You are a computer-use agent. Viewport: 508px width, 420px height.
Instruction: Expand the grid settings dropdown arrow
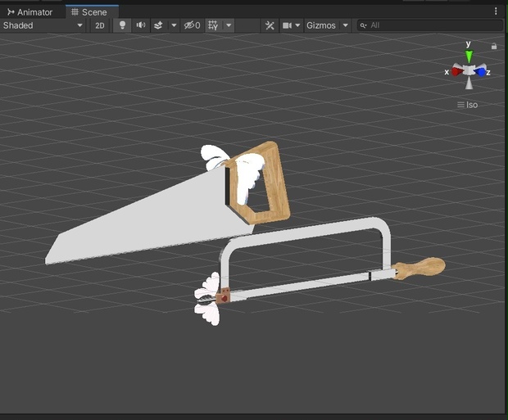click(x=229, y=25)
